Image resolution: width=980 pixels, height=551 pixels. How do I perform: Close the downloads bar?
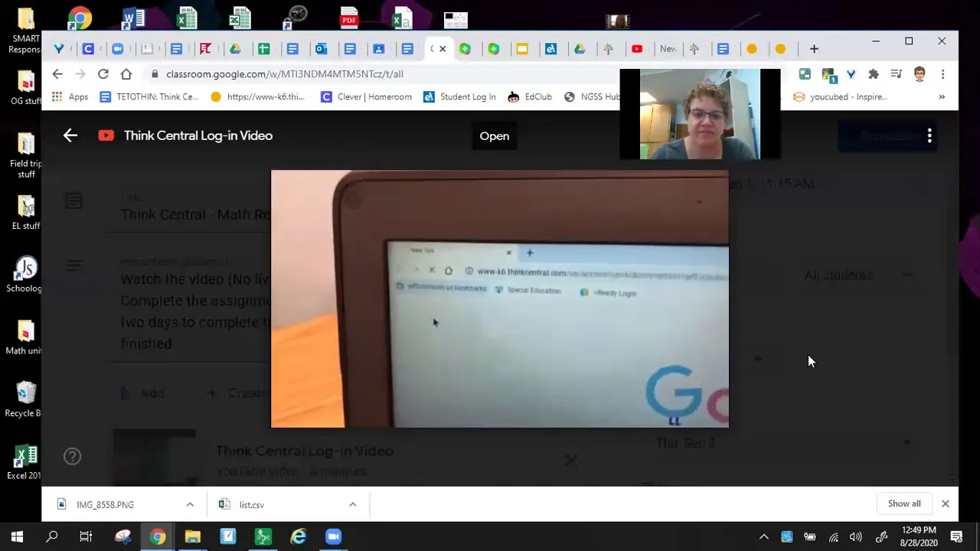pos(946,504)
